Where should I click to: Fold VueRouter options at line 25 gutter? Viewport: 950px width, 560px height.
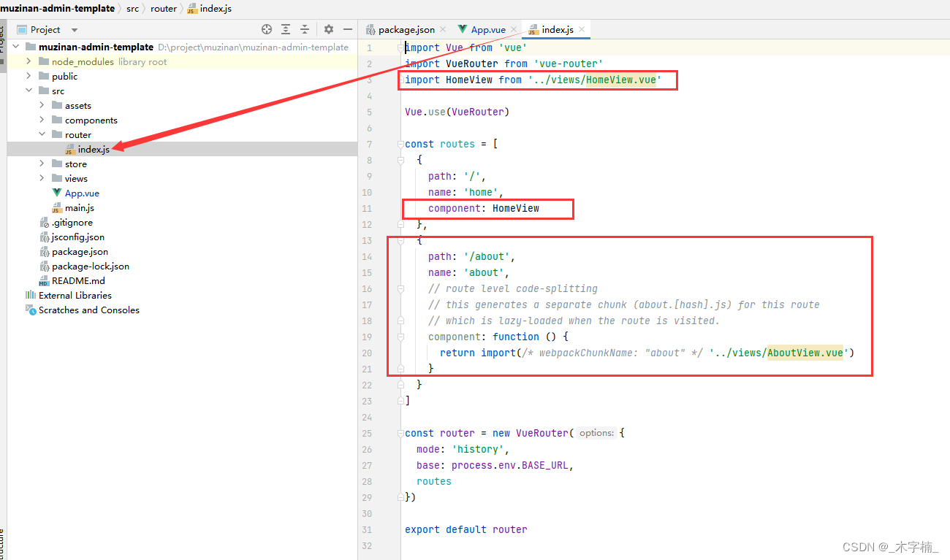point(400,433)
